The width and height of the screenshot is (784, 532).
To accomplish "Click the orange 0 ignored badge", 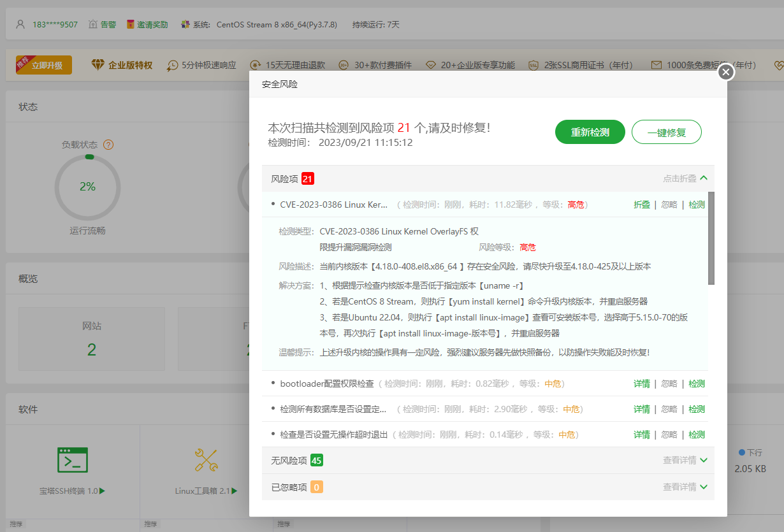I will [317, 487].
